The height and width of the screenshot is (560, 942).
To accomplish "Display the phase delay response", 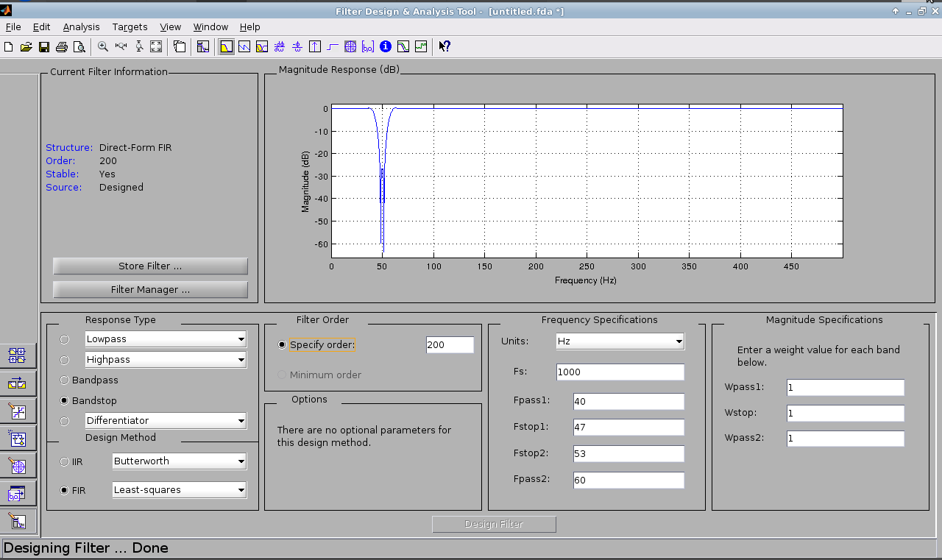I will coord(297,46).
